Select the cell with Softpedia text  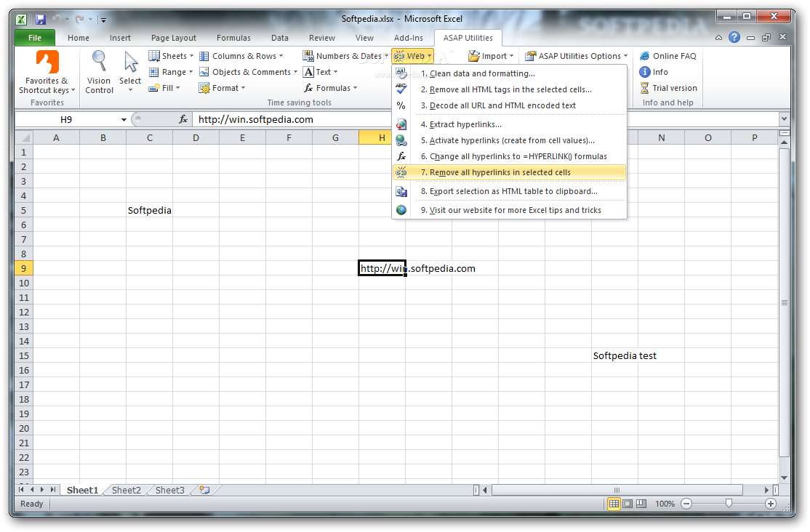(x=149, y=210)
